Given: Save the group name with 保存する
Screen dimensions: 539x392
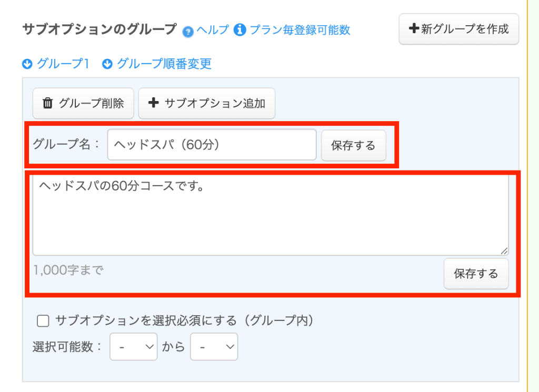Looking at the screenshot, I should [353, 145].
